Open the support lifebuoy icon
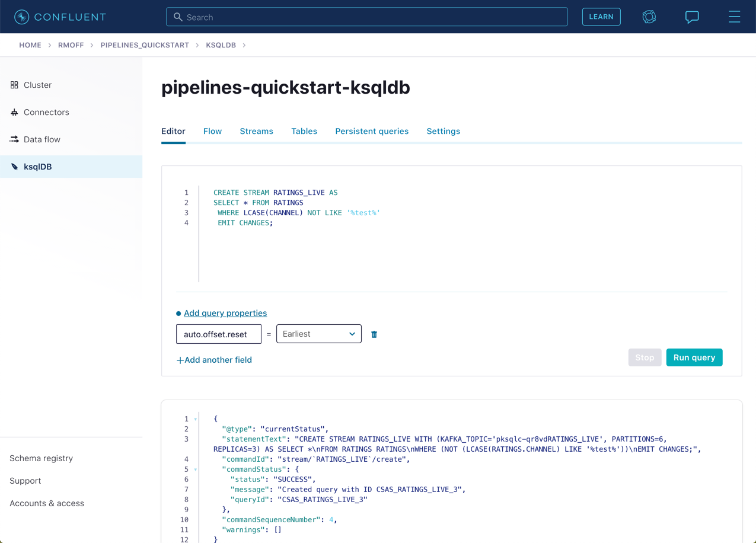 point(649,17)
